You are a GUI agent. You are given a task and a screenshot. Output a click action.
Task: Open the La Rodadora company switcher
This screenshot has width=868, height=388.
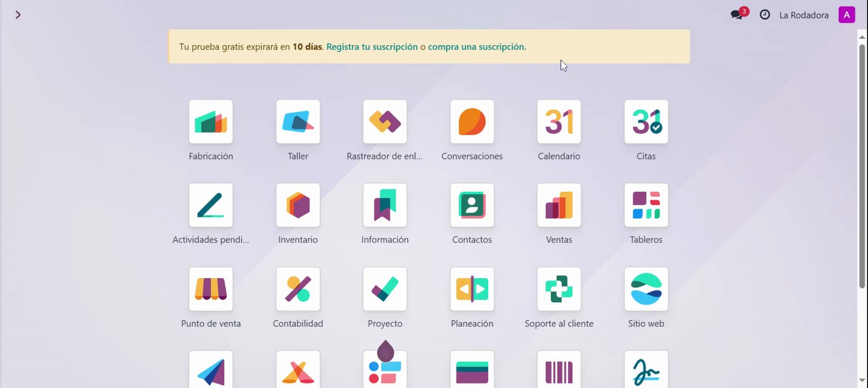coord(804,15)
